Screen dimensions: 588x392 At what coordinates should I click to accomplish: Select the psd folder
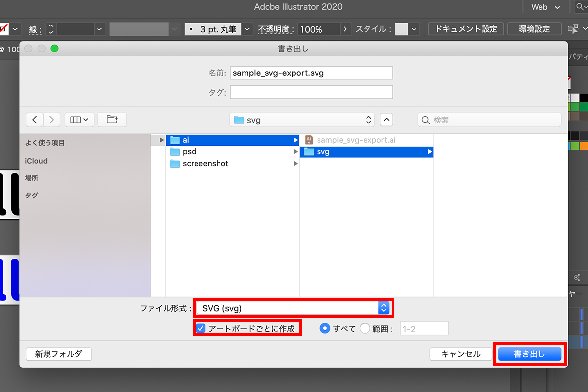point(232,152)
